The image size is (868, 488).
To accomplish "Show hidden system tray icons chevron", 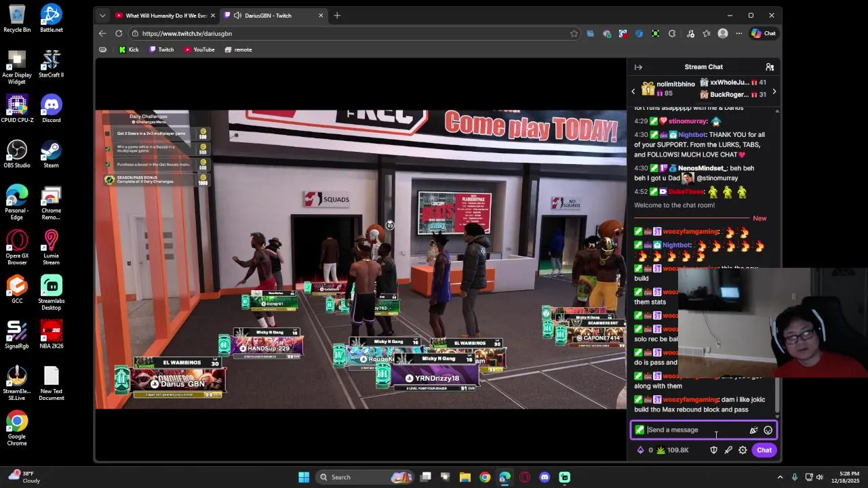I will 780,477.
